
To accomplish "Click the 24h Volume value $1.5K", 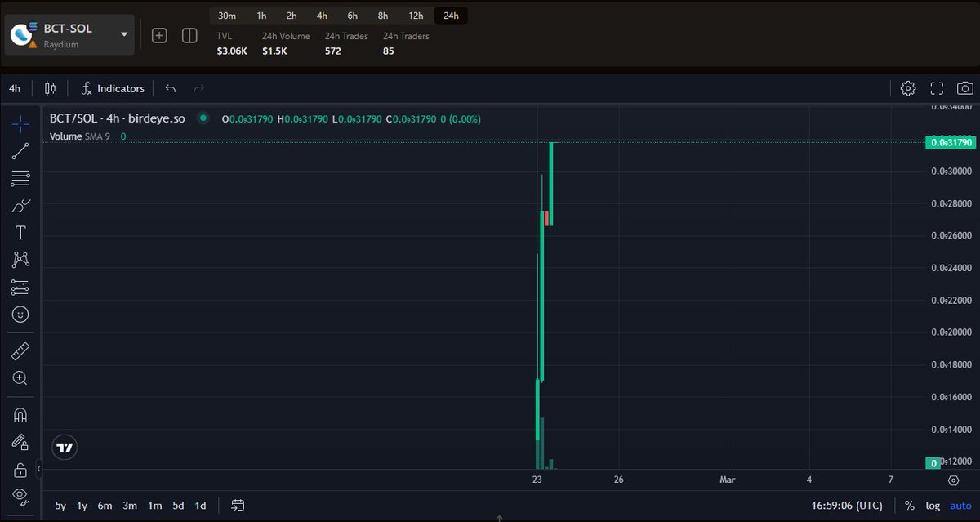I will pyautogui.click(x=276, y=51).
